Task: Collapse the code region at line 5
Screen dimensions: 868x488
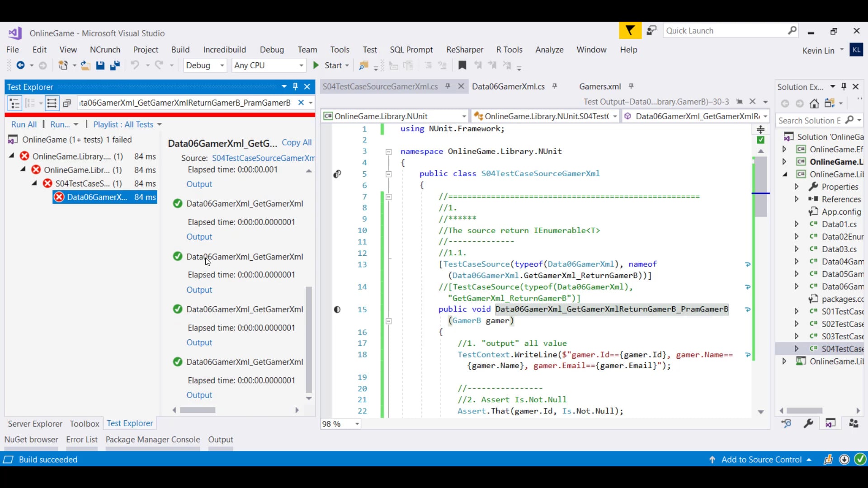Action: pos(388,174)
